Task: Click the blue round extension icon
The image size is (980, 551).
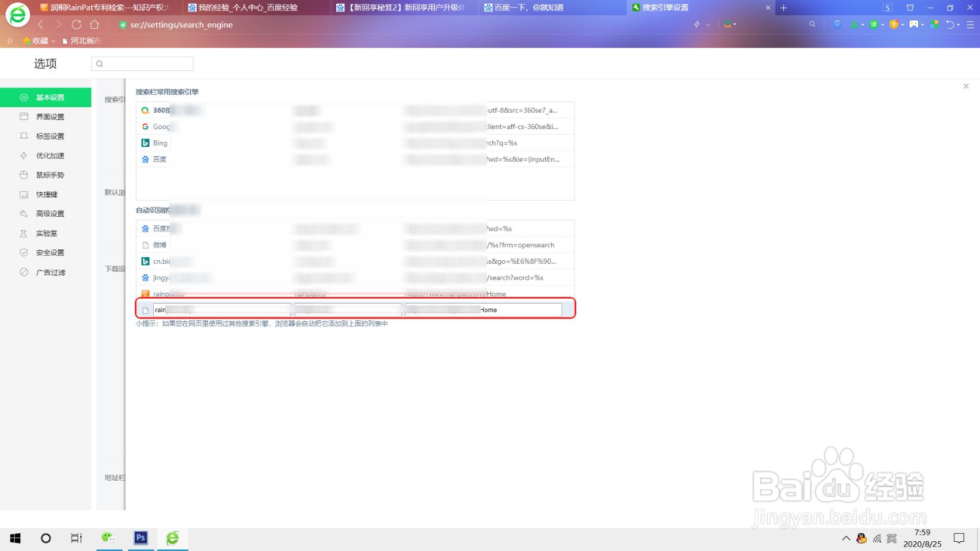Action: (837, 24)
